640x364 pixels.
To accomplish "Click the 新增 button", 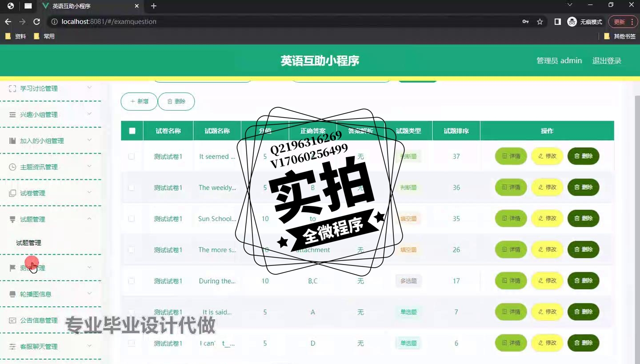I will (139, 101).
